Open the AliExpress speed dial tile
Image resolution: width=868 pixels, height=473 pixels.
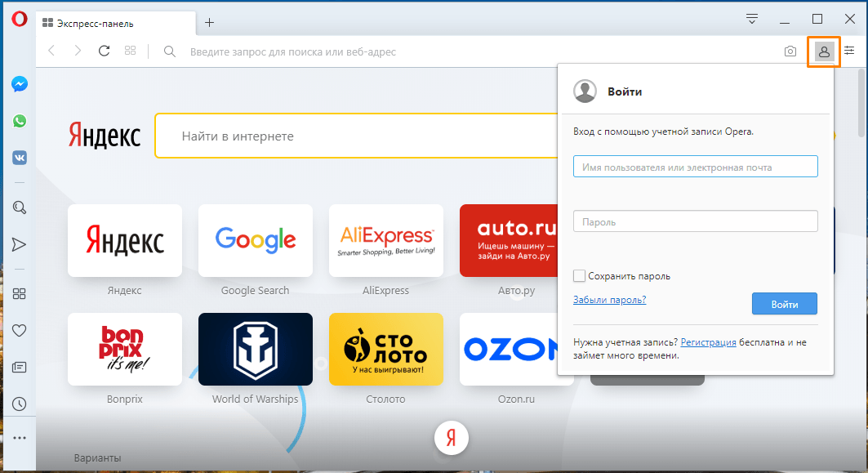click(386, 241)
